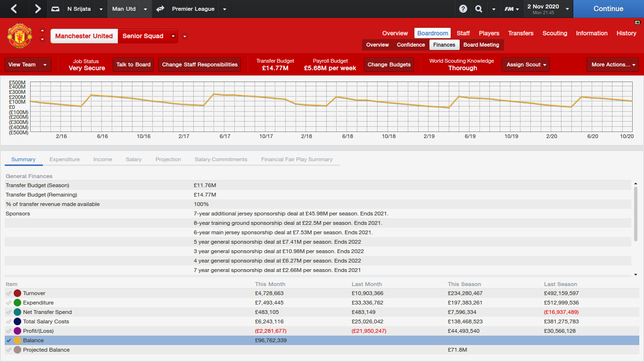Click the green Expenditure color dot
This screenshot has height=362, width=644.
pyautogui.click(x=17, y=303)
